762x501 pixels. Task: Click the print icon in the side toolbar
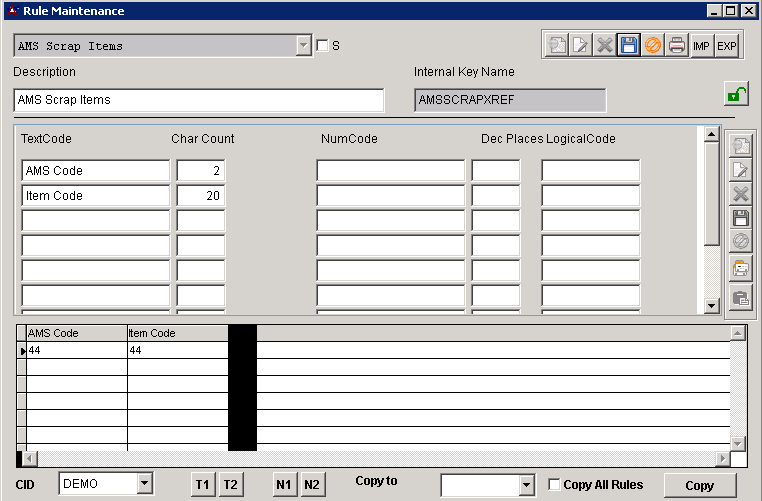[741, 268]
